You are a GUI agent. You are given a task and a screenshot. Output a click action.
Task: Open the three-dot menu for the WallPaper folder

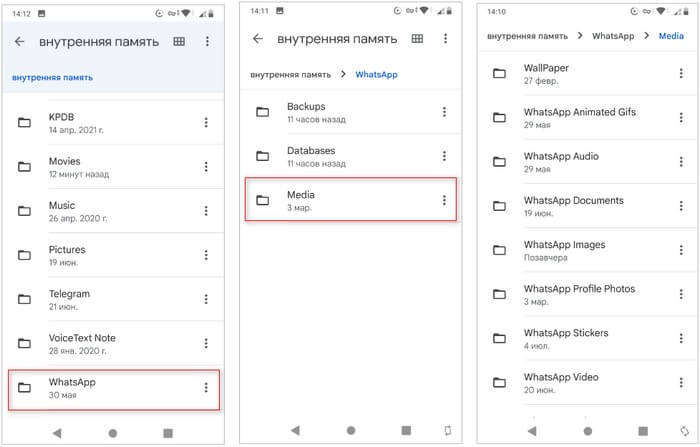(x=681, y=73)
